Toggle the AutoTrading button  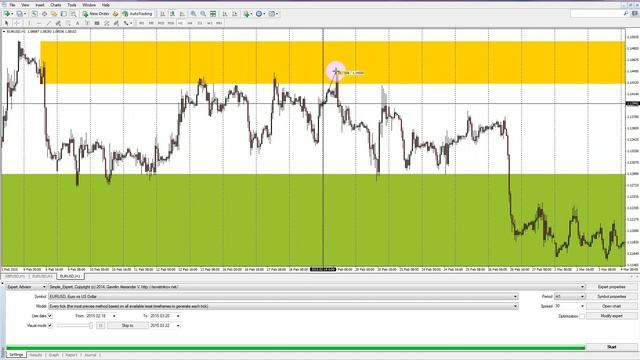pyautogui.click(x=137, y=14)
